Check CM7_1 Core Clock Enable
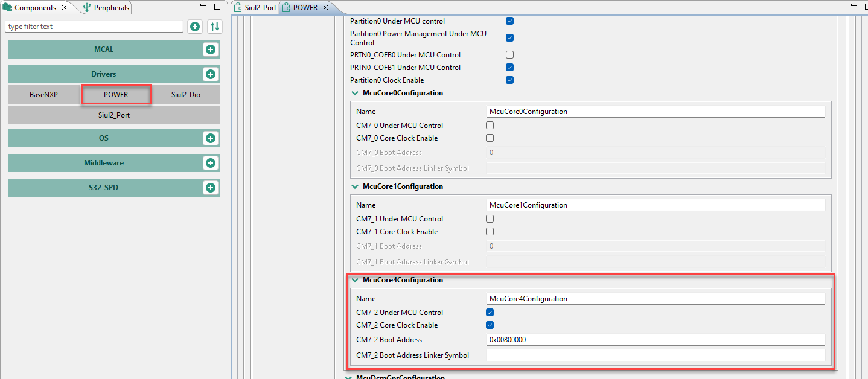This screenshot has width=868, height=379. tap(490, 232)
